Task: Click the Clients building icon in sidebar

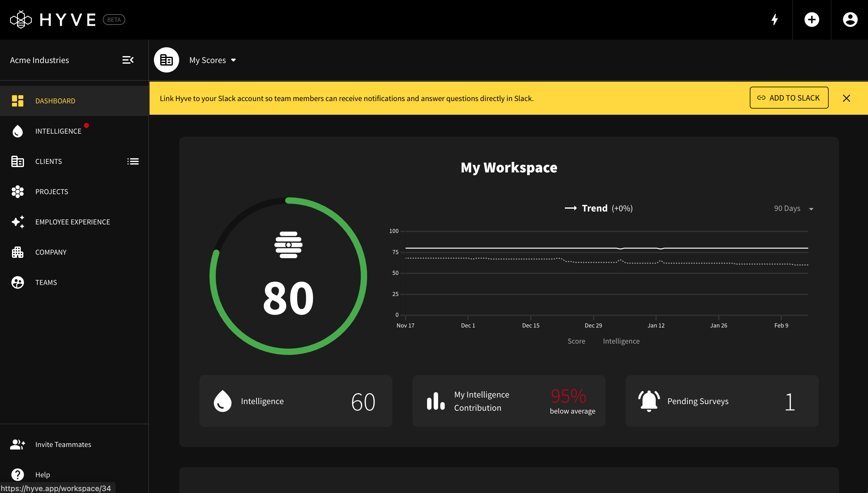Action: coord(18,161)
